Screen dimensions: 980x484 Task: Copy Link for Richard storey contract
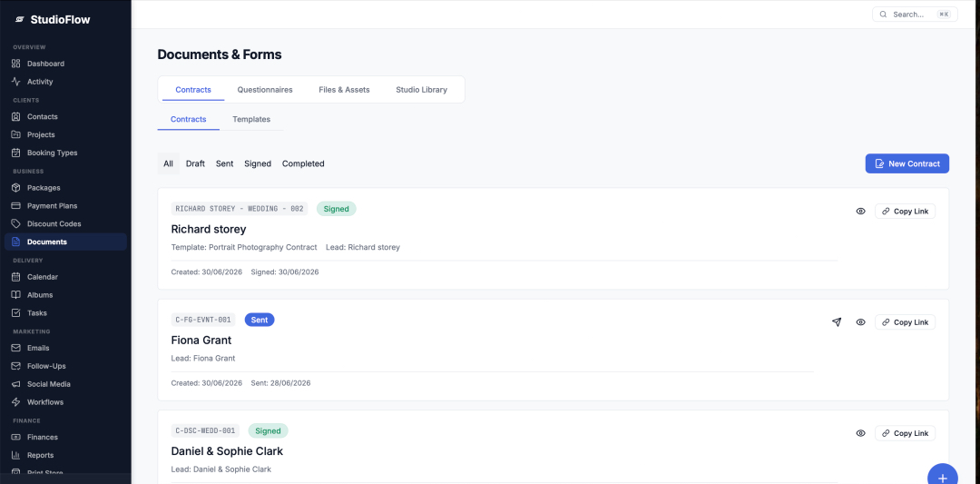[905, 212]
